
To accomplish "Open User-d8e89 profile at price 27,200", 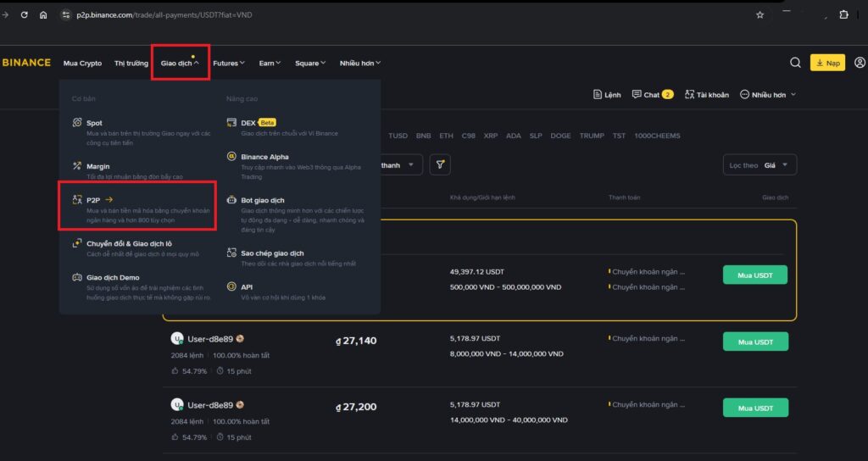I will 210,405.
